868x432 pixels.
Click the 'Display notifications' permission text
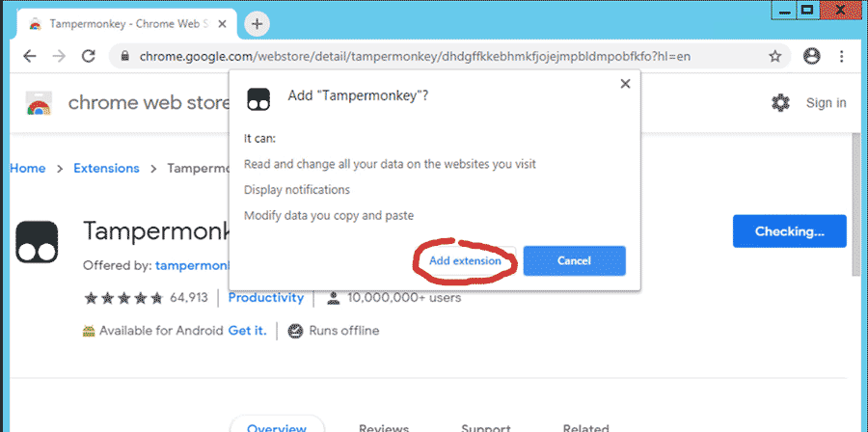coord(297,190)
